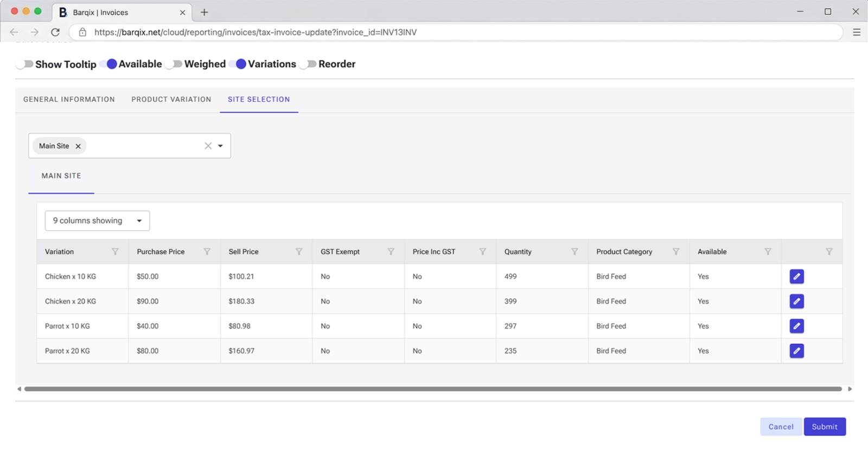Image resolution: width=868 pixels, height=451 pixels.
Task: Turn off the Available toggle
Action: click(108, 64)
